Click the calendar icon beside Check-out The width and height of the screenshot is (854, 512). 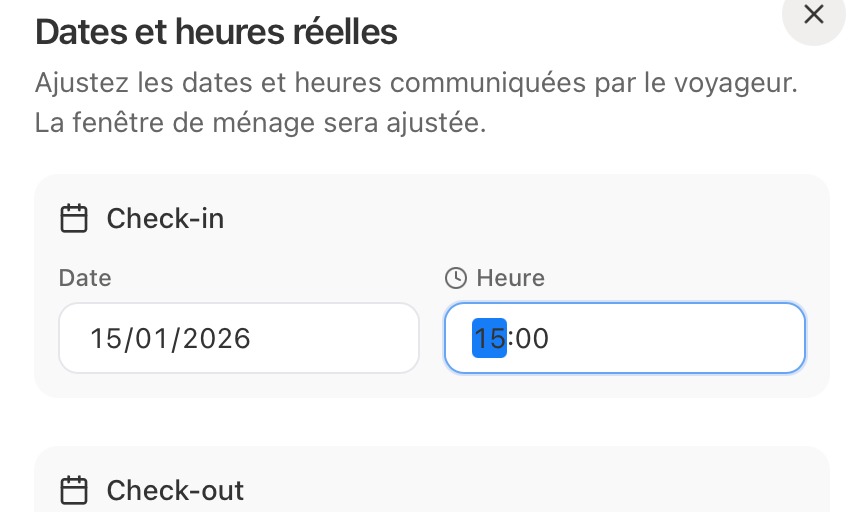tap(74, 490)
